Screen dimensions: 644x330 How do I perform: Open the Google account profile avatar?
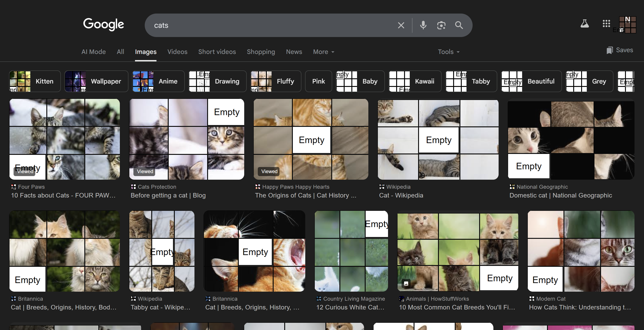pos(627,24)
